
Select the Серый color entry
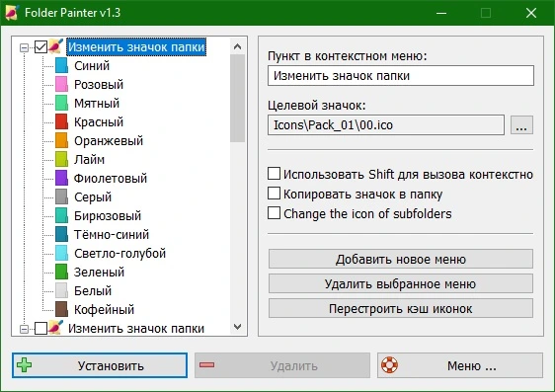click(93, 197)
